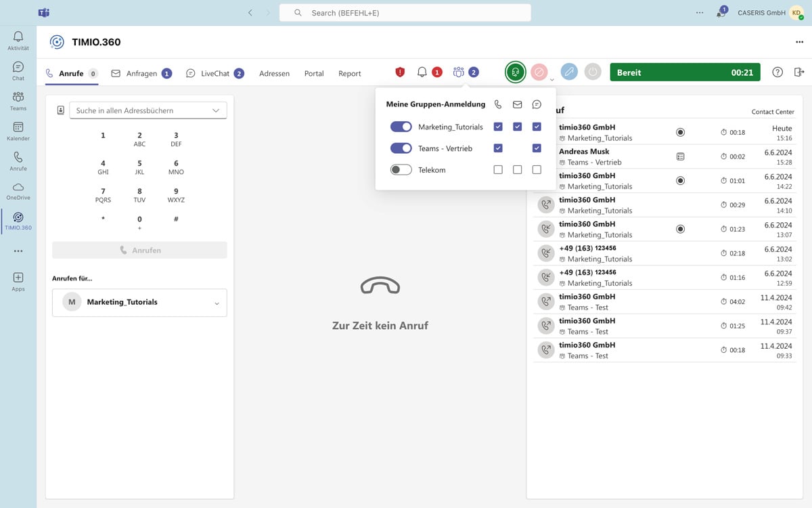Expand address book search dropdown
This screenshot has height=508, width=812.
[x=216, y=110]
